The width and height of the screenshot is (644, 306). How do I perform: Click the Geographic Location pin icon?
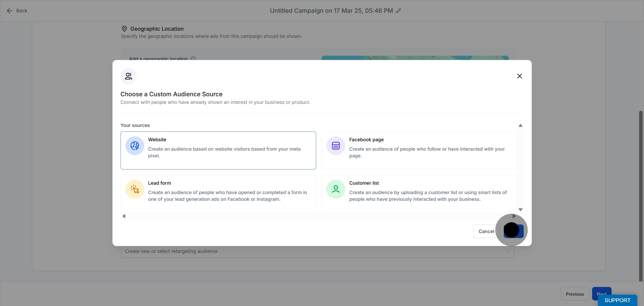pos(124,29)
